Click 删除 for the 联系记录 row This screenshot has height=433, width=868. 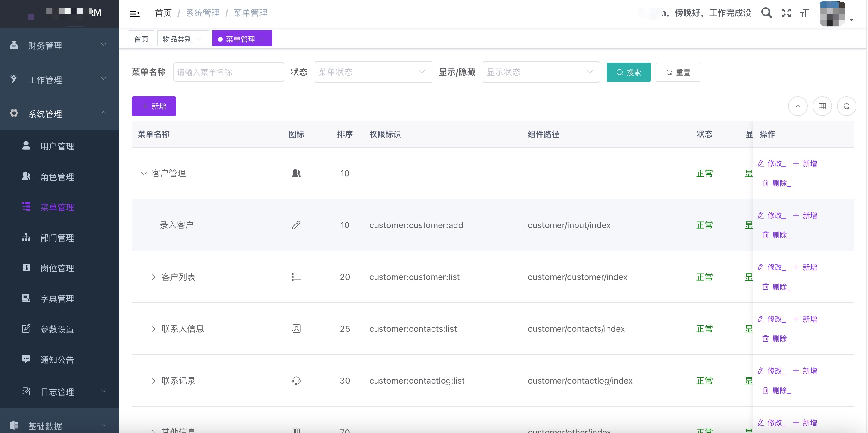click(x=777, y=391)
